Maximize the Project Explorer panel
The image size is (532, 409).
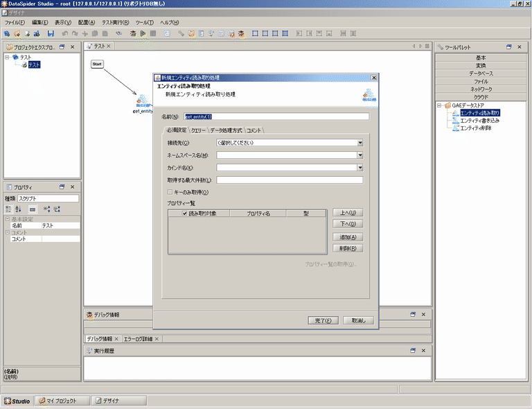pyautogui.click(x=62, y=47)
